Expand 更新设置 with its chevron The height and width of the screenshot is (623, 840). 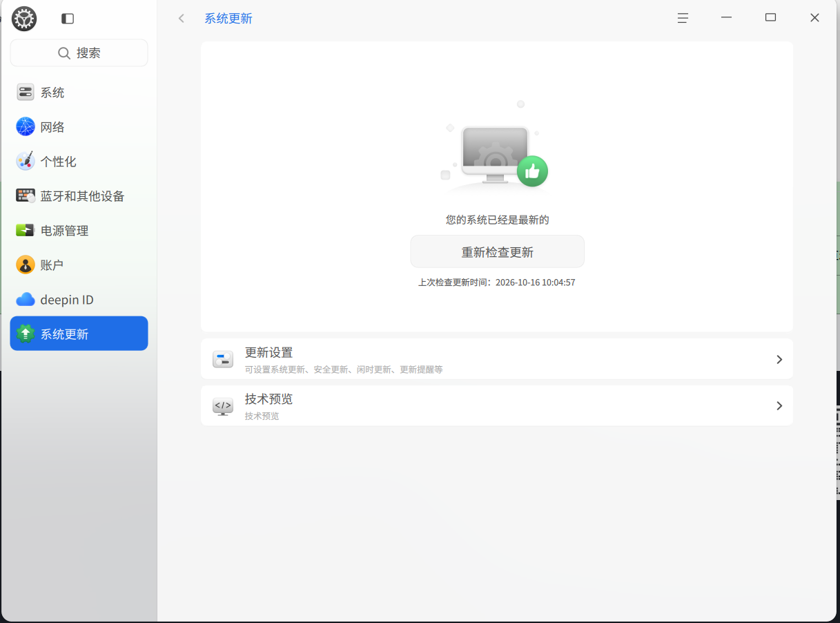pyautogui.click(x=779, y=359)
